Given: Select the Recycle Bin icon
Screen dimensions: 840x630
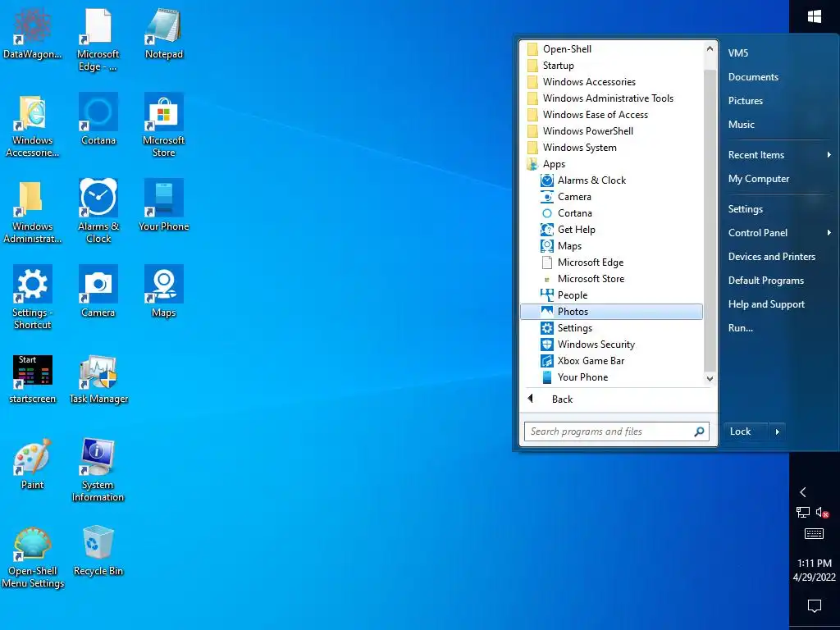Looking at the screenshot, I should click(x=98, y=550).
